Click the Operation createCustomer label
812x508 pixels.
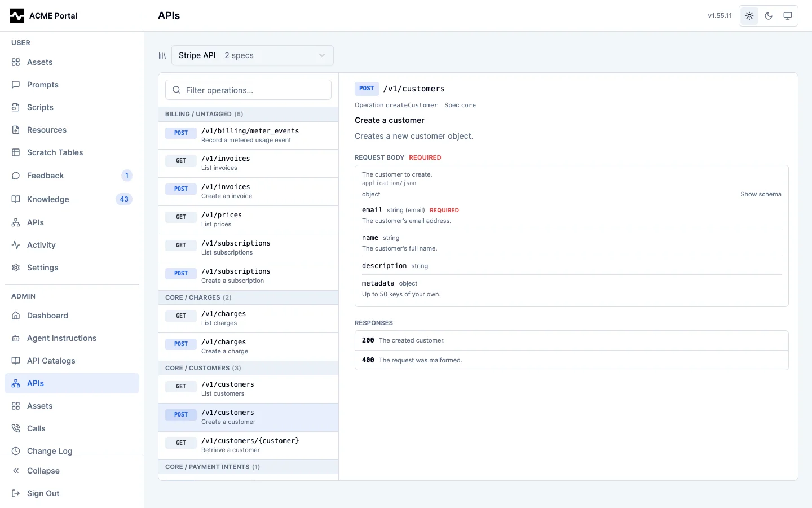[x=396, y=105]
